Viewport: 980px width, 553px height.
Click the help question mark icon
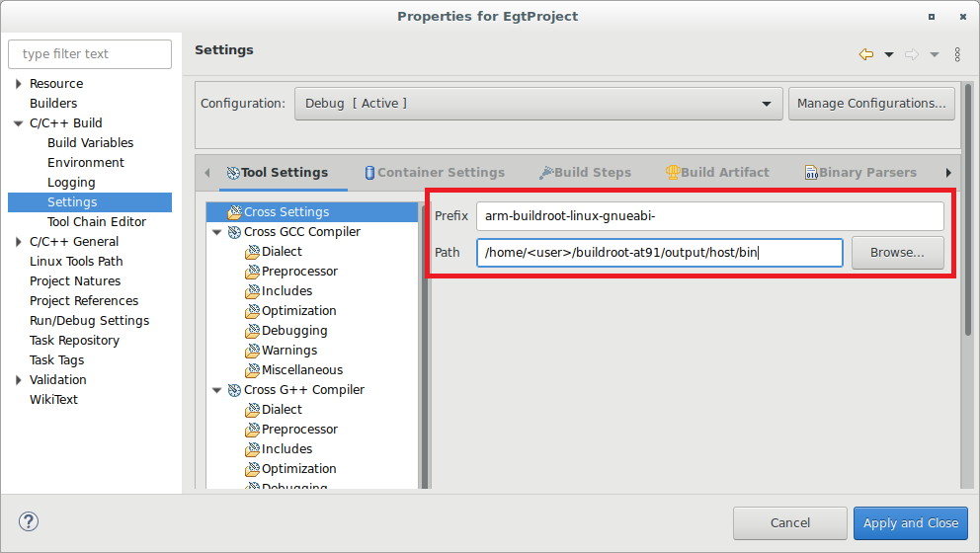tap(29, 521)
